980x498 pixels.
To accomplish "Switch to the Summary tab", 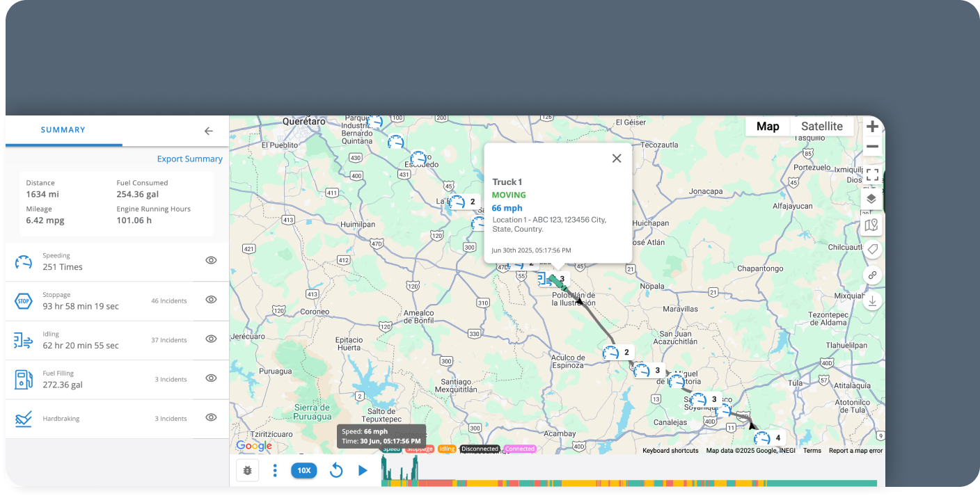I will (63, 130).
